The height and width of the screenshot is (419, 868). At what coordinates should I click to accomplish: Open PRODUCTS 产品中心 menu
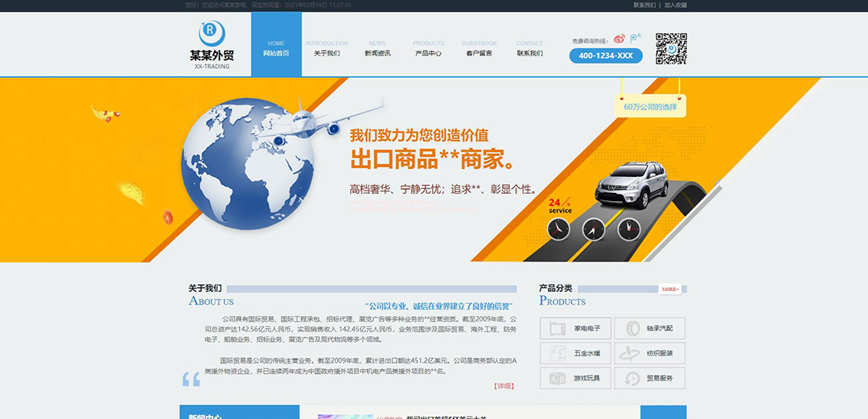coord(428,48)
